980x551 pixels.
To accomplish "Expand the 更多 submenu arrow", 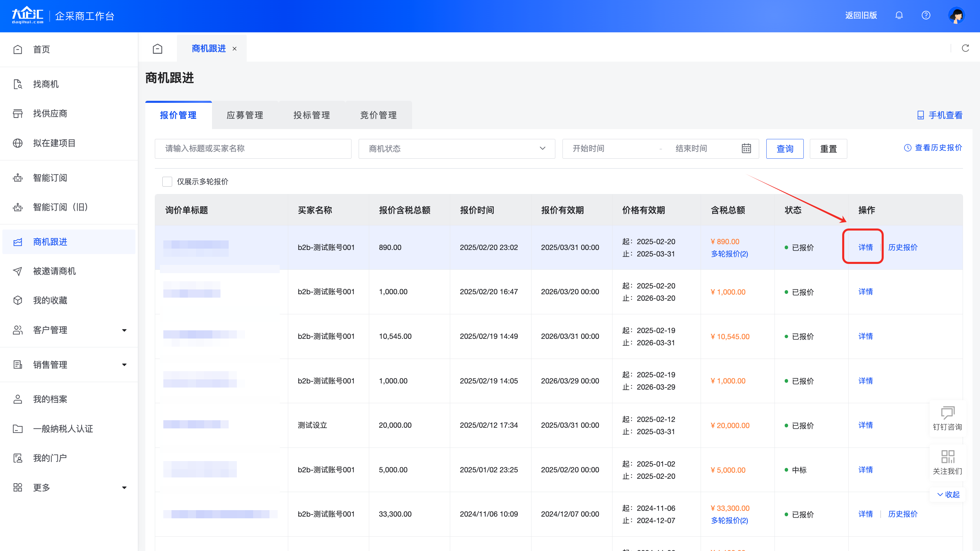I will coord(124,487).
